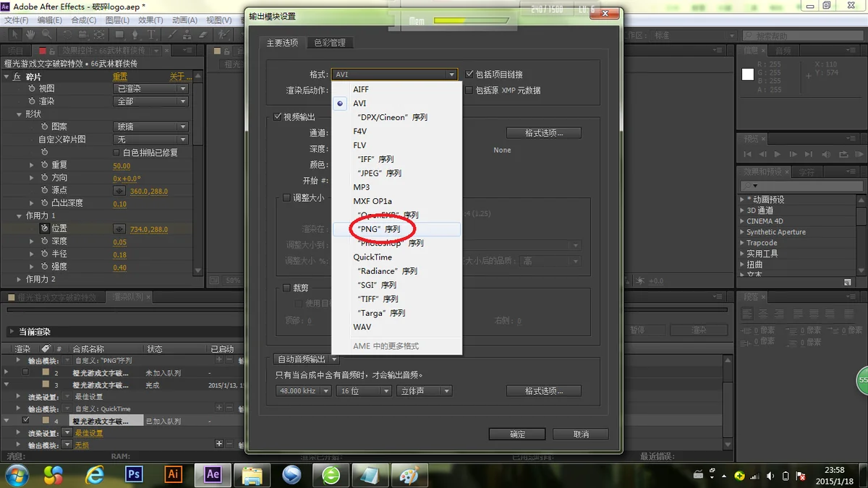Toggle audio mute in preview panel
This screenshot has width=868, height=488.
pyautogui.click(x=827, y=154)
